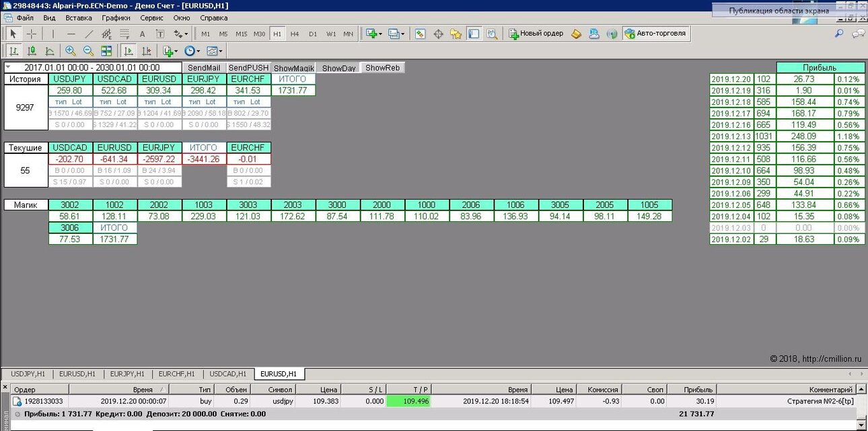Open the chat bubbles icon
The image size is (868, 431).
[x=858, y=33]
